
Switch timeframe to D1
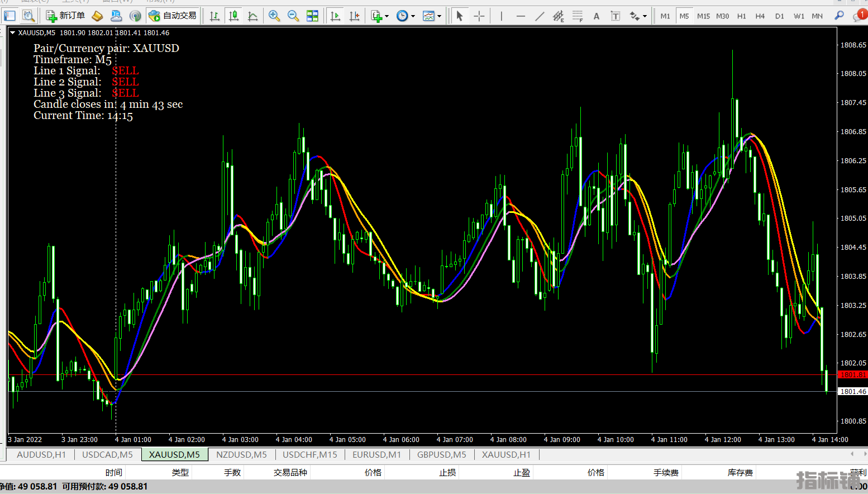pos(780,16)
